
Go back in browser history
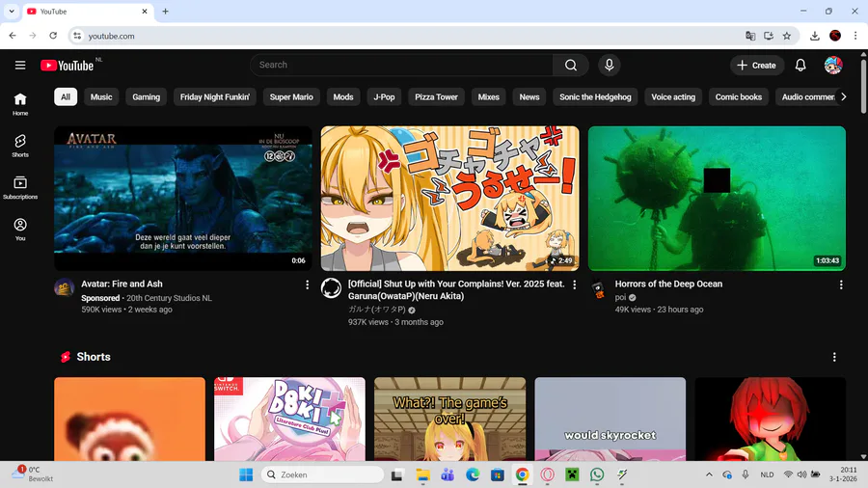(x=13, y=36)
